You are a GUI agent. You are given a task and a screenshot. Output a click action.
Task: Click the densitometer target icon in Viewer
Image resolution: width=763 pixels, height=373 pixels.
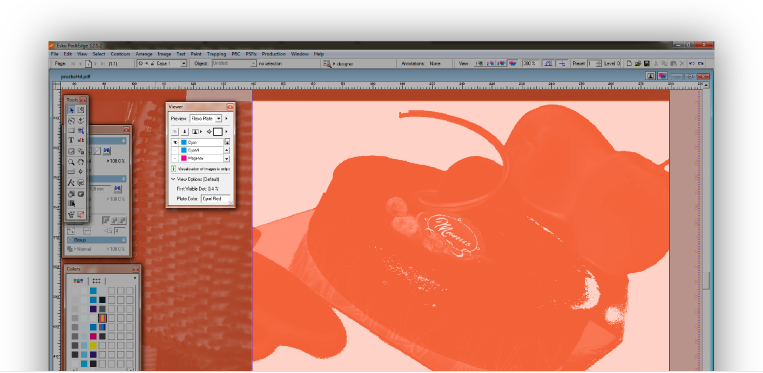pos(209,132)
